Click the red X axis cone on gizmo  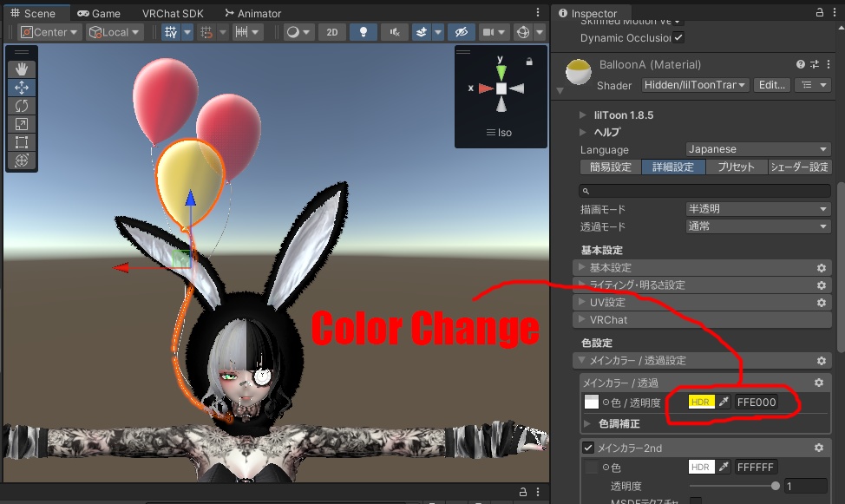[486, 88]
